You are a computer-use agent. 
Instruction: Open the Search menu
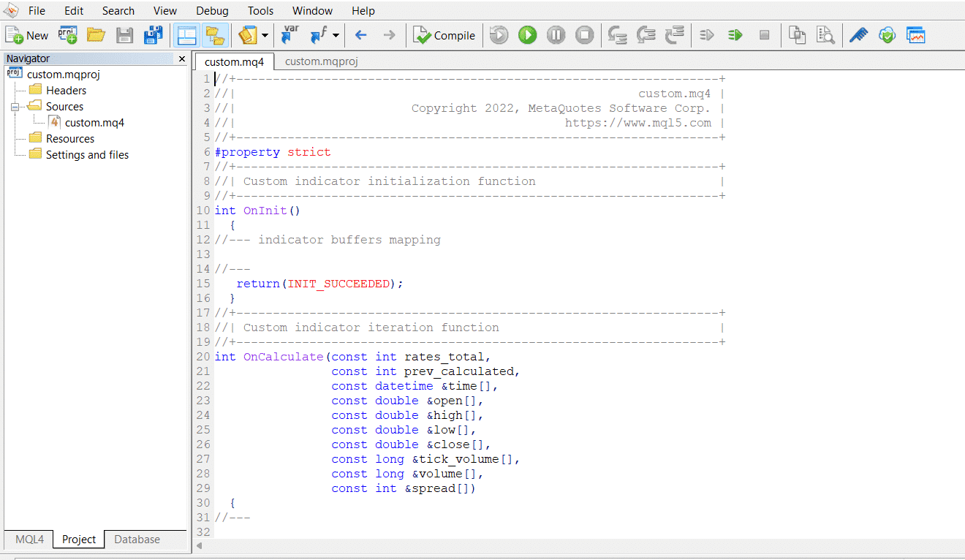pos(118,11)
